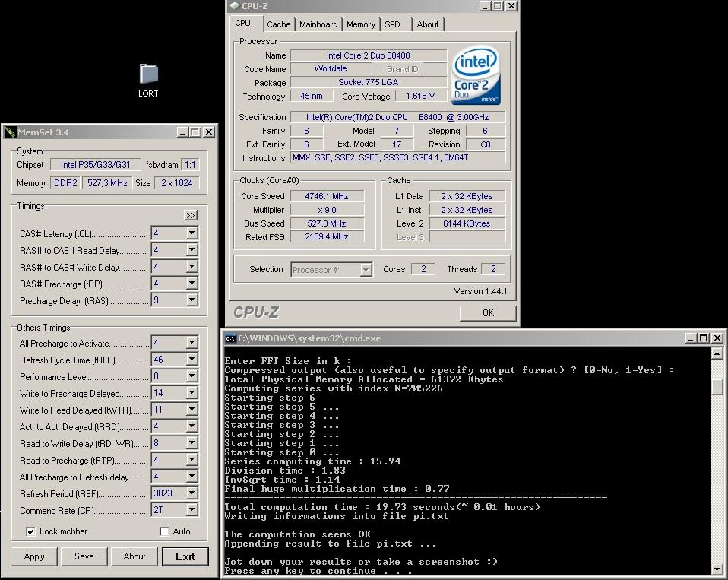
Task: Open CAS# Latency (tCL) dropdown
Action: tap(191, 233)
